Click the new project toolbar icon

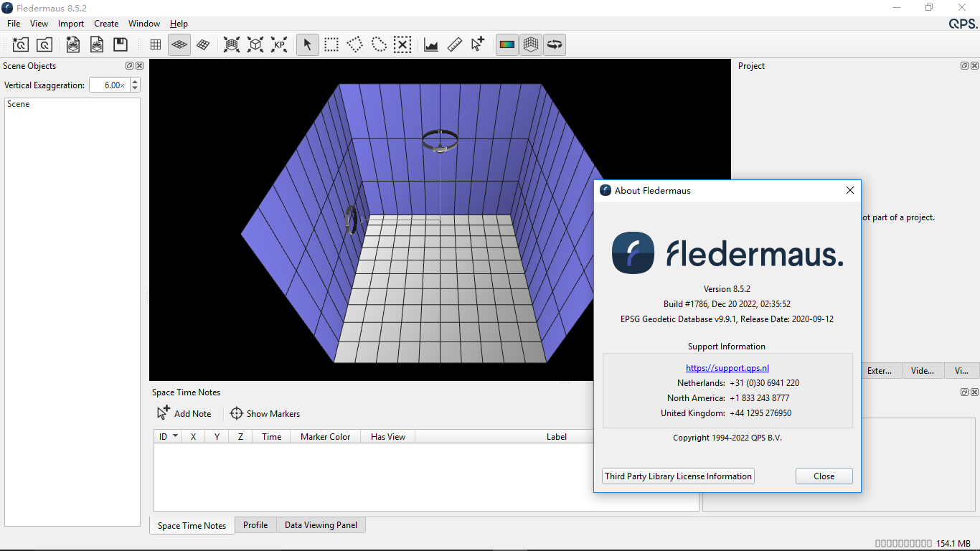click(x=21, y=44)
